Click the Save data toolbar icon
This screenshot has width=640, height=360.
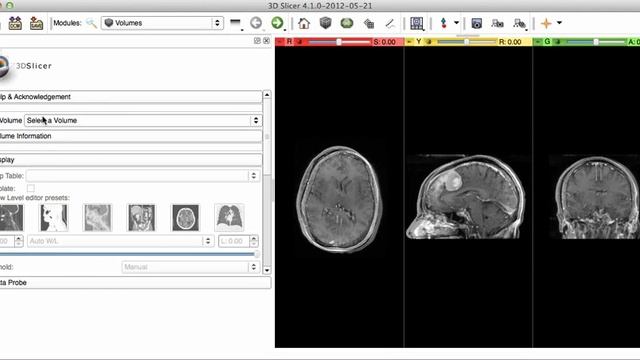point(36,23)
